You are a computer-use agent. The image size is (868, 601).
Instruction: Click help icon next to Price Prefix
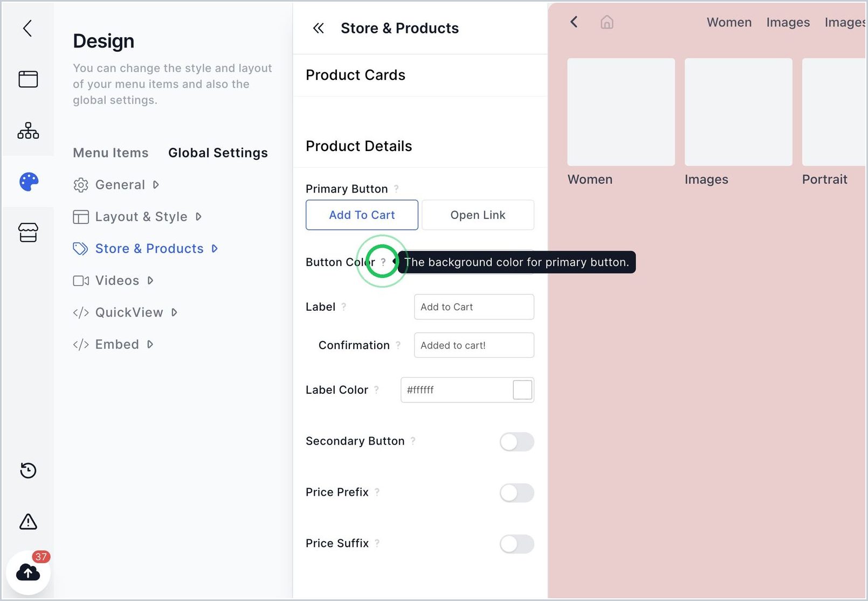[x=377, y=492]
